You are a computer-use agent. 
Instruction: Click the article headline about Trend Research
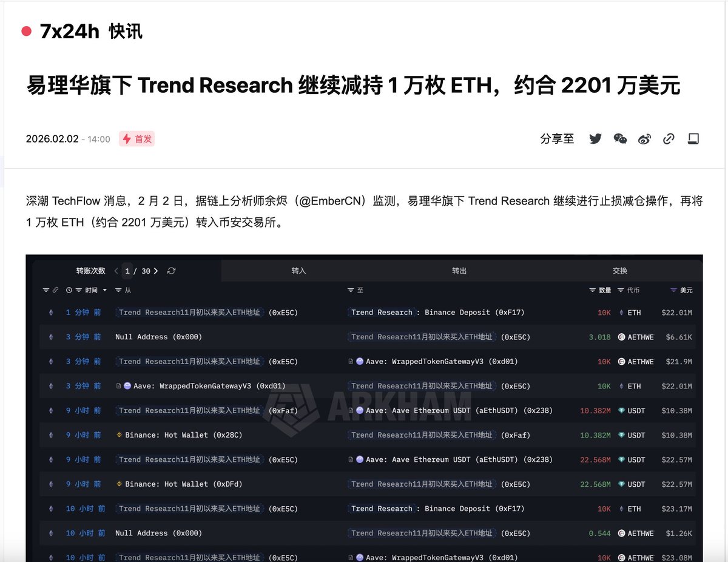coord(353,86)
